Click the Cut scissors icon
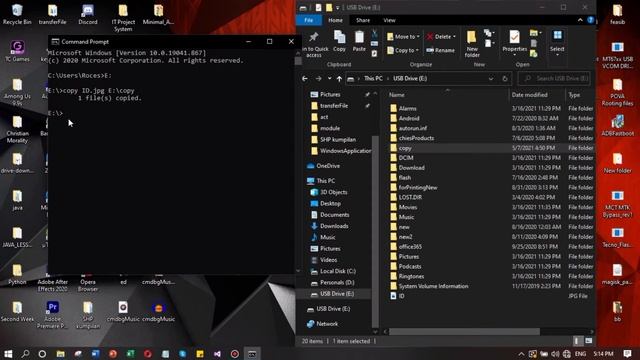This screenshot has width=640, height=360. coord(374,34)
